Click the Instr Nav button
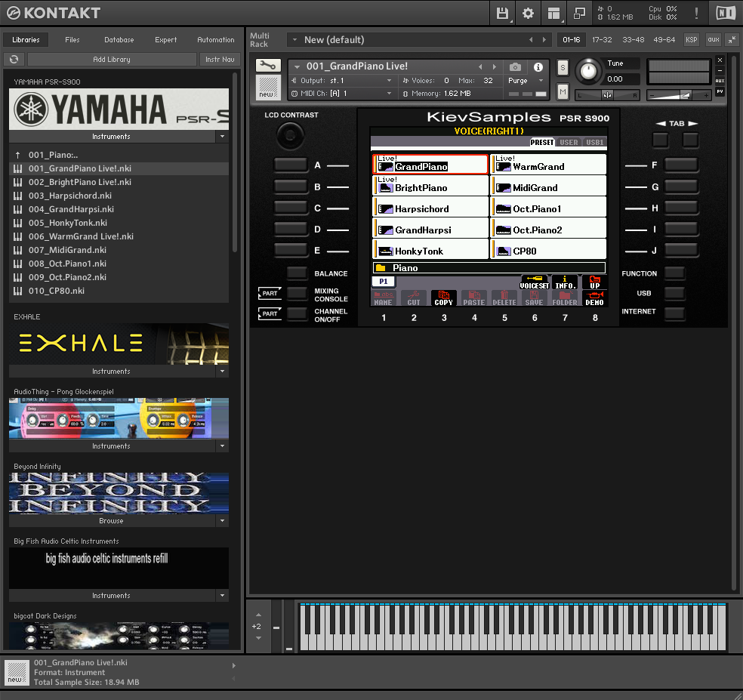This screenshot has width=743, height=700. (220, 59)
